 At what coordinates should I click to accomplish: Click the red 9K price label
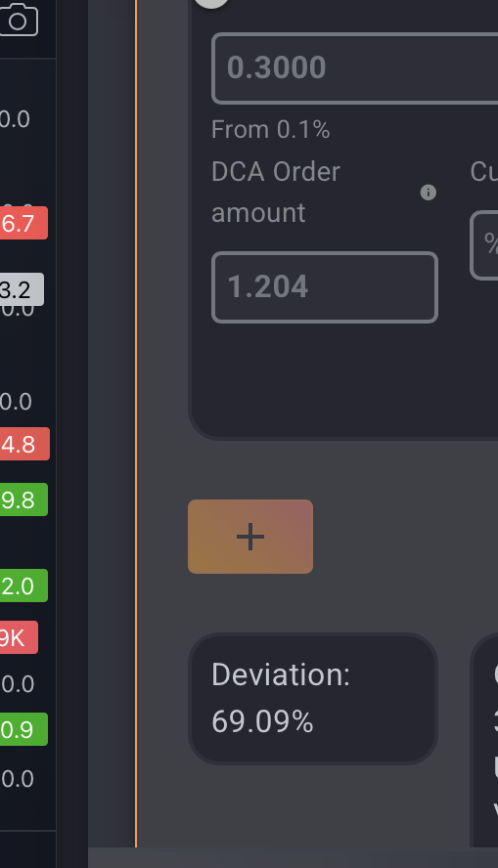point(19,637)
